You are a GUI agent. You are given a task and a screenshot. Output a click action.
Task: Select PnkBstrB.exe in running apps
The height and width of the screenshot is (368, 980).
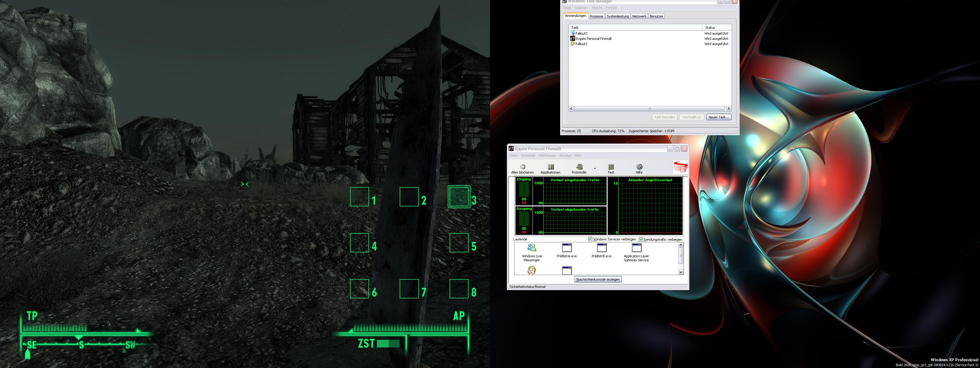point(601,251)
